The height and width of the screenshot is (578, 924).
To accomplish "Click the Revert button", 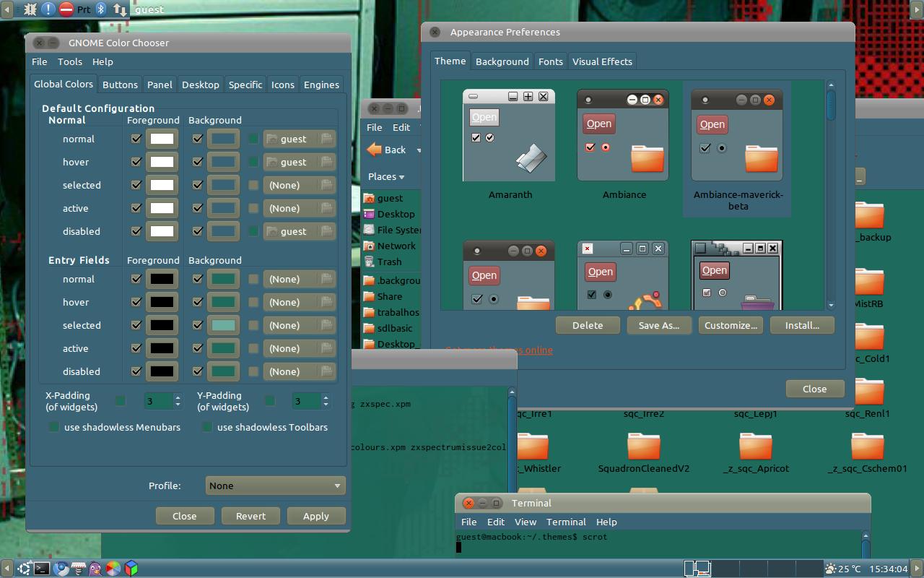I will point(250,516).
